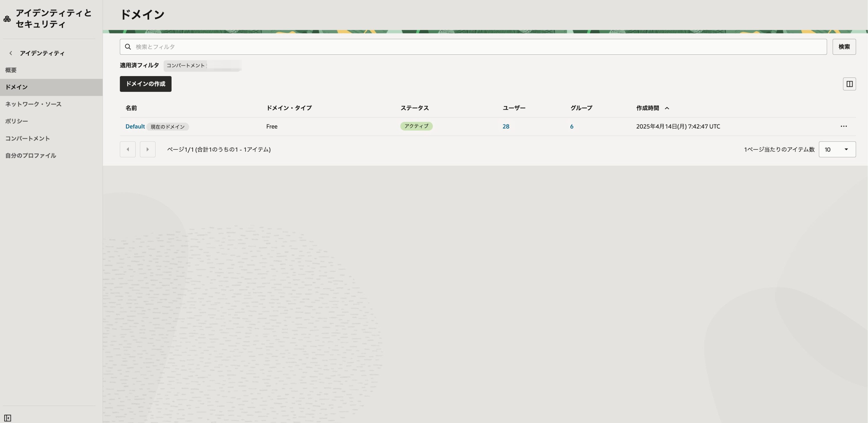868x423 pixels.
Task: Open the Default row actions ellipsis menu
Action: pos(843,126)
